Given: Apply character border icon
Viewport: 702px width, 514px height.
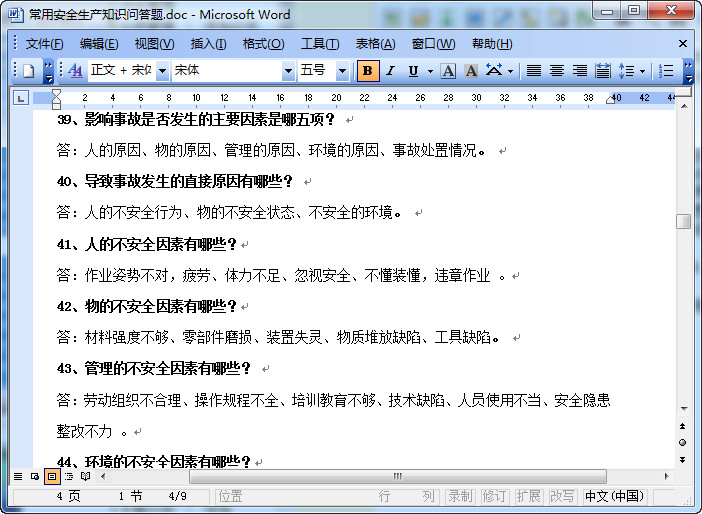Looking at the screenshot, I should [x=448, y=71].
